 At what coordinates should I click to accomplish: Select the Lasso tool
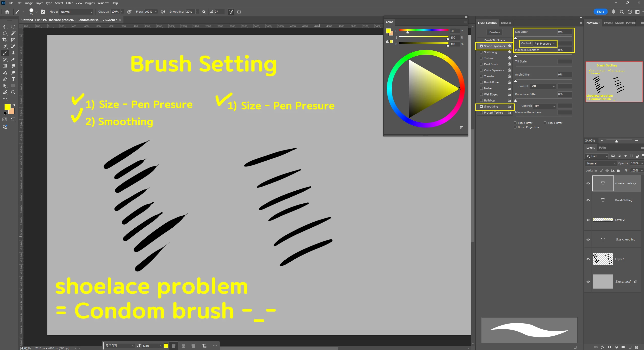5,33
